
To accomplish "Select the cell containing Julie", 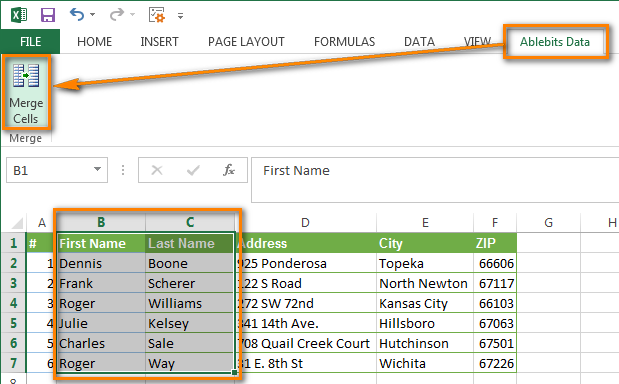I will click(x=101, y=323).
